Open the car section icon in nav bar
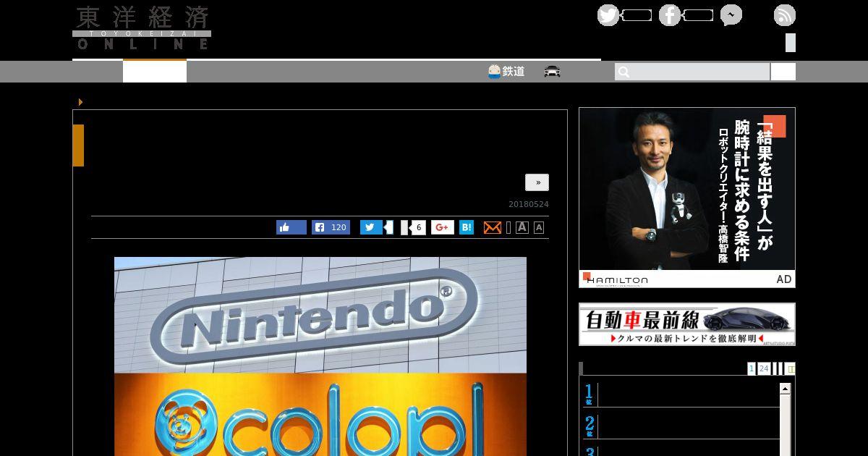 pyautogui.click(x=552, y=72)
